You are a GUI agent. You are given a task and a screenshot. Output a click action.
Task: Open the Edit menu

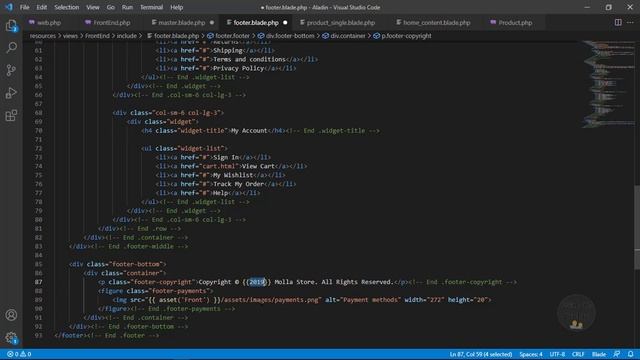[42, 7]
